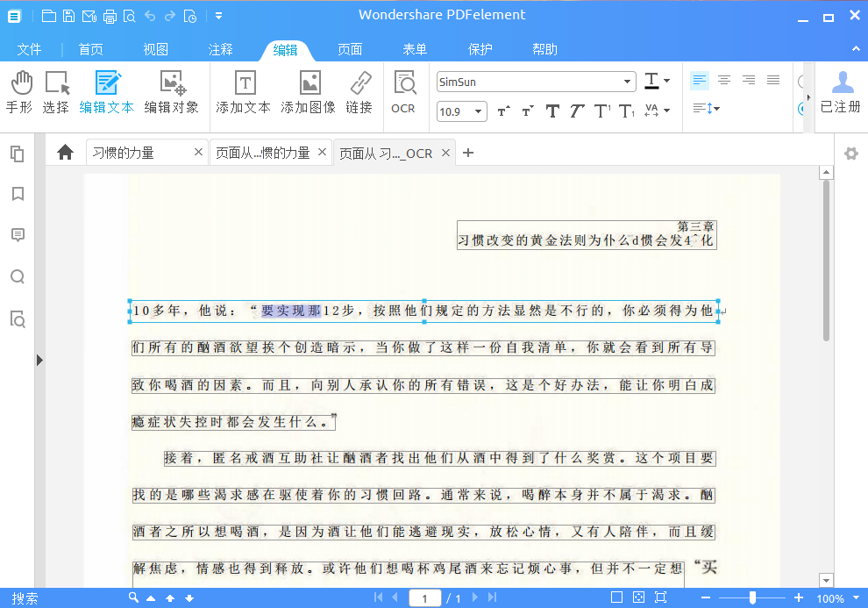
Task: Zoom out with minus button
Action: click(x=705, y=597)
